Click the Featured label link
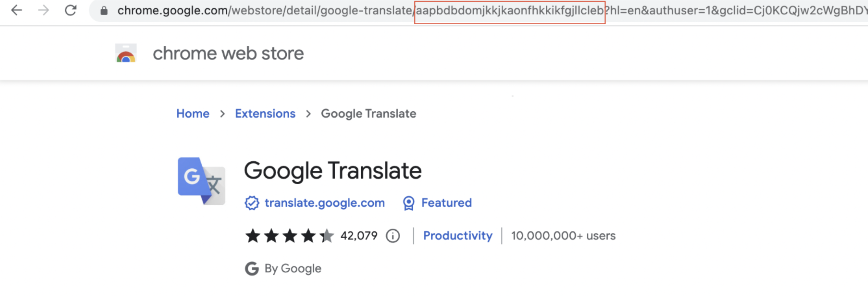The width and height of the screenshot is (868, 296). click(446, 203)
